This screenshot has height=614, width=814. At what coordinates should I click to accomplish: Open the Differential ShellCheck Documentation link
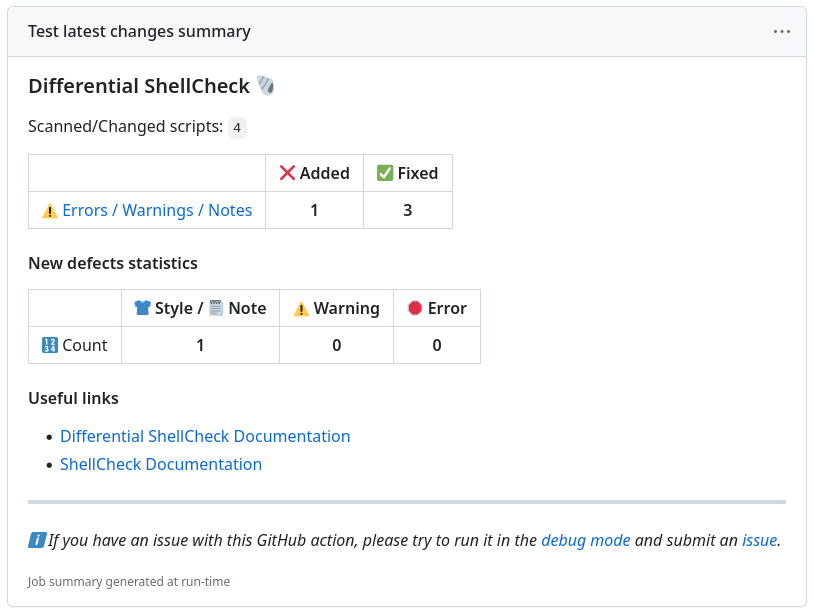204,436
